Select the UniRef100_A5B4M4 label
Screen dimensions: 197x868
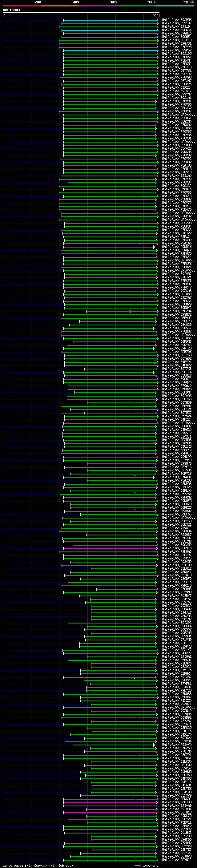tap(177, 61)
